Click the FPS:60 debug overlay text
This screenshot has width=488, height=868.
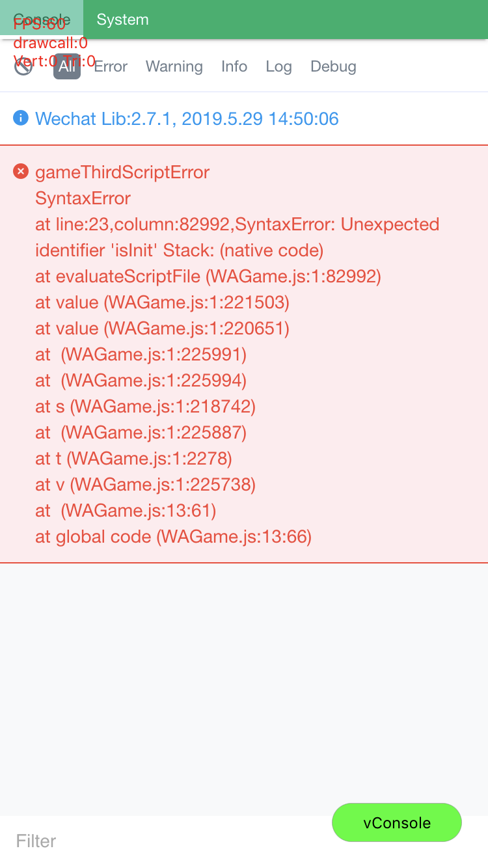[39, 25]
